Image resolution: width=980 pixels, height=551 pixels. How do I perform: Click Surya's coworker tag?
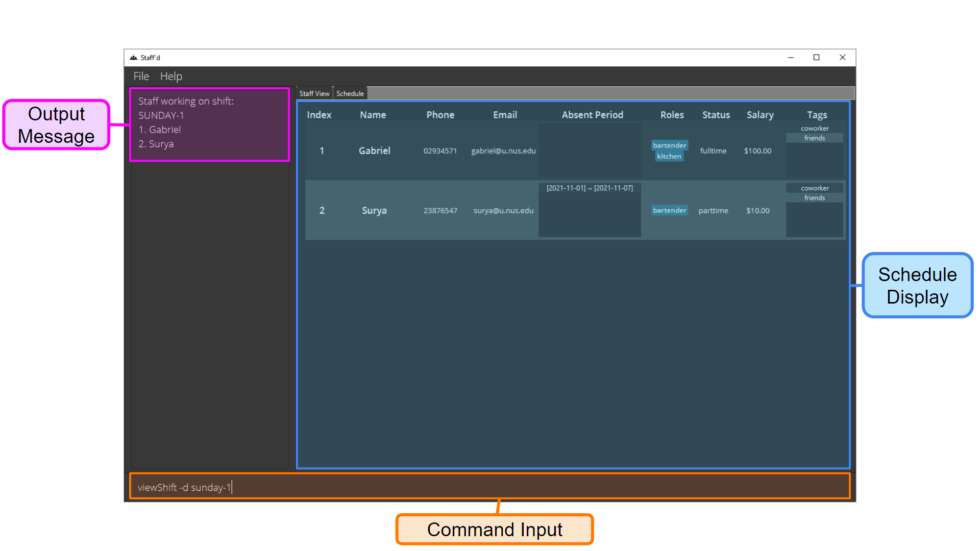click(815, 188)
